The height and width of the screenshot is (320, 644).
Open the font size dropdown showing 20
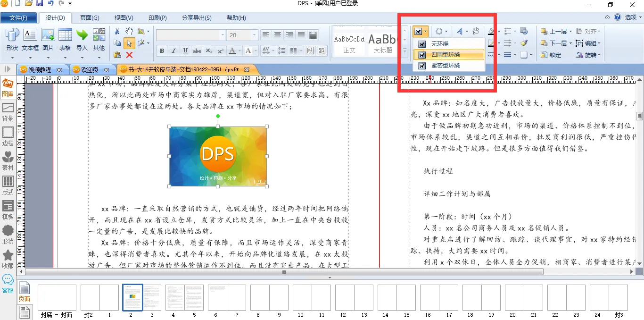tap(255, 35)
